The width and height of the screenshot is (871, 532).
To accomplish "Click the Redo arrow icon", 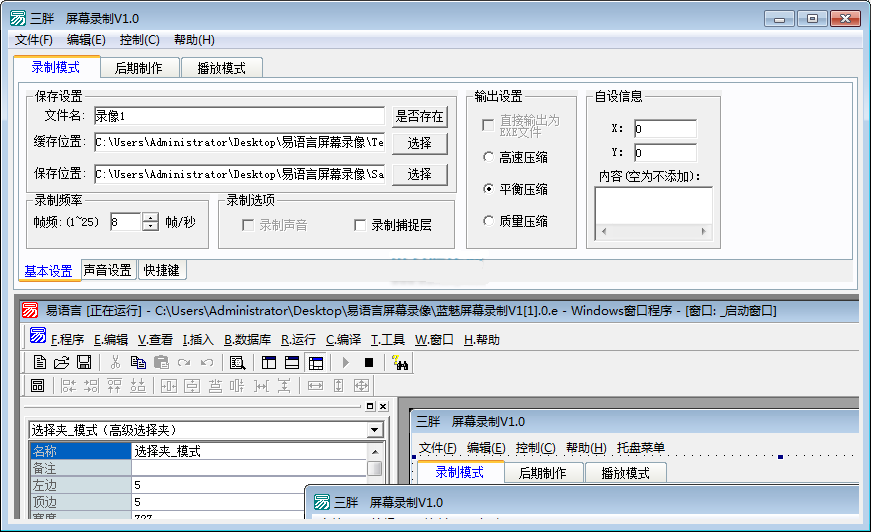I will click(x=184, y=363).
